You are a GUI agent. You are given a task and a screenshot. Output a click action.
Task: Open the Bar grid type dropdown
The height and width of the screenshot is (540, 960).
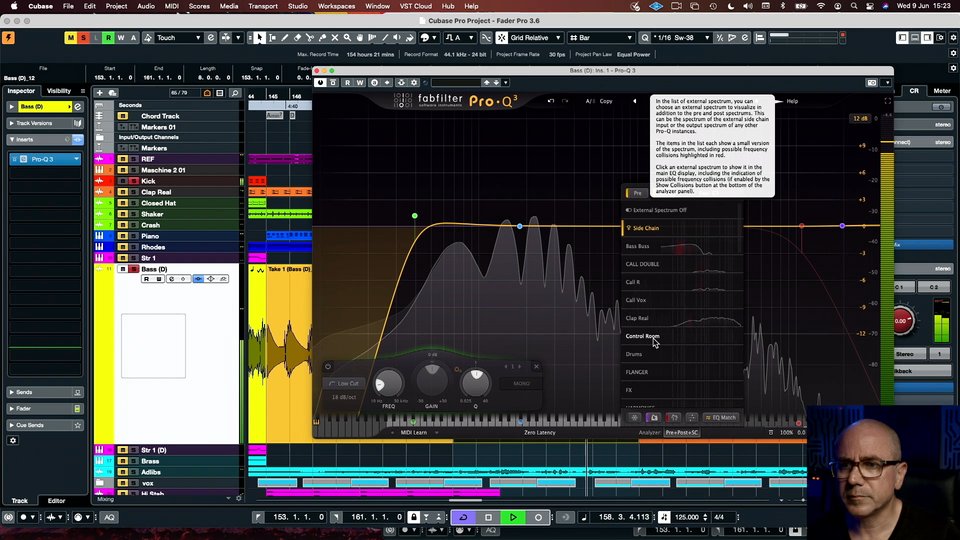[x=601, y=38]
